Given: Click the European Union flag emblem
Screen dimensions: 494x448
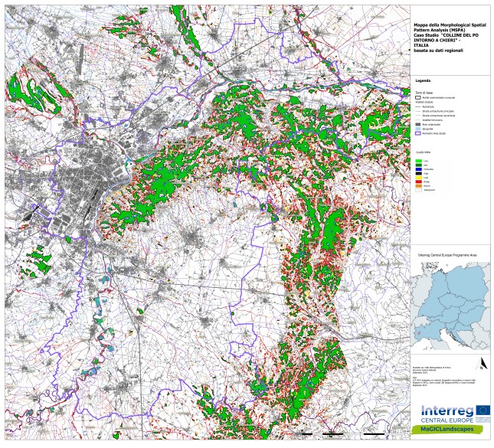Looking at the screenshot, I should click(483, 410).
